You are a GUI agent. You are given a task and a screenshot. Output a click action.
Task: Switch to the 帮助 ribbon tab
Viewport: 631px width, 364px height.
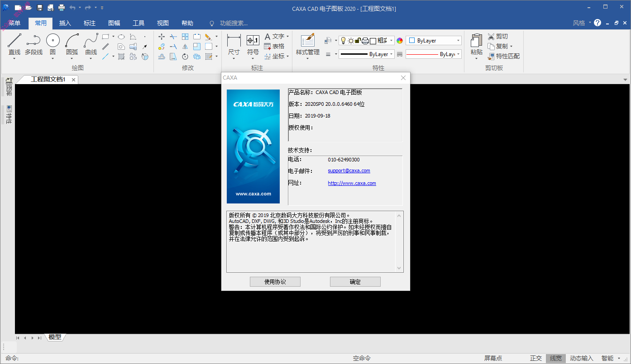click(x=187, y=23)
